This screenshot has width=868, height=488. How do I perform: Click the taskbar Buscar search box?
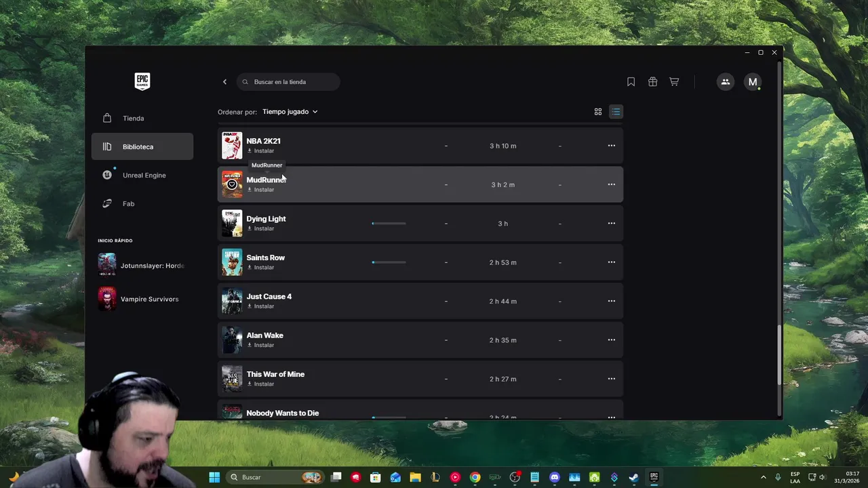tap(275, 477)
